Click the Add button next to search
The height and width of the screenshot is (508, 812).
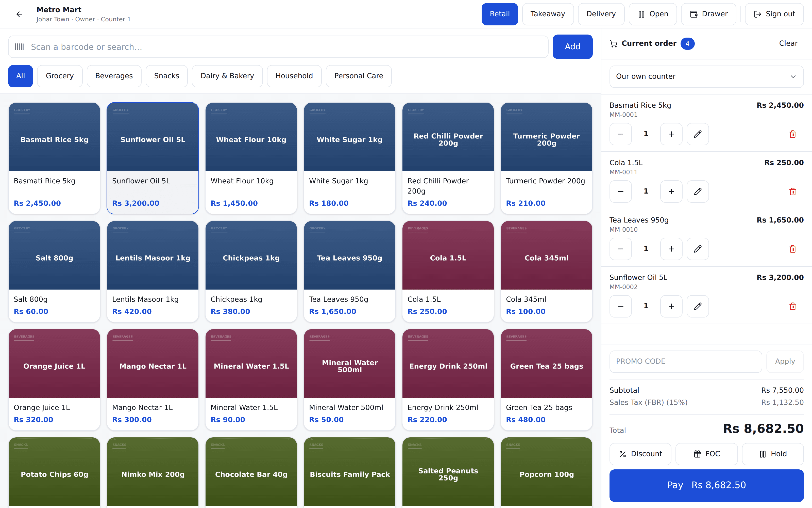(x=572, y=47)
